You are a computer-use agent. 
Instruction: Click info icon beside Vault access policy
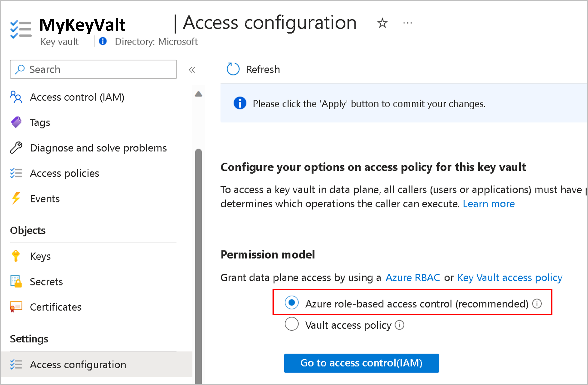pyautogui.click(x=399, y=325)
